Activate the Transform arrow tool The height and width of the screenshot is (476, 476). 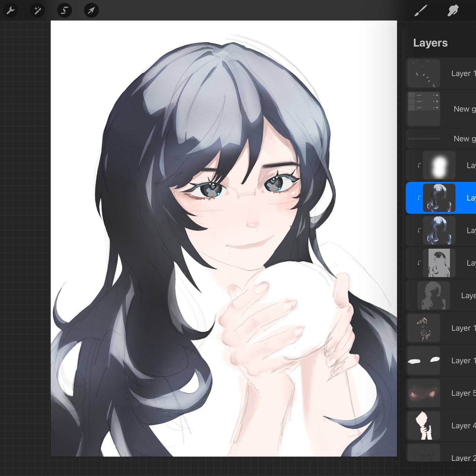coord(91,10)
